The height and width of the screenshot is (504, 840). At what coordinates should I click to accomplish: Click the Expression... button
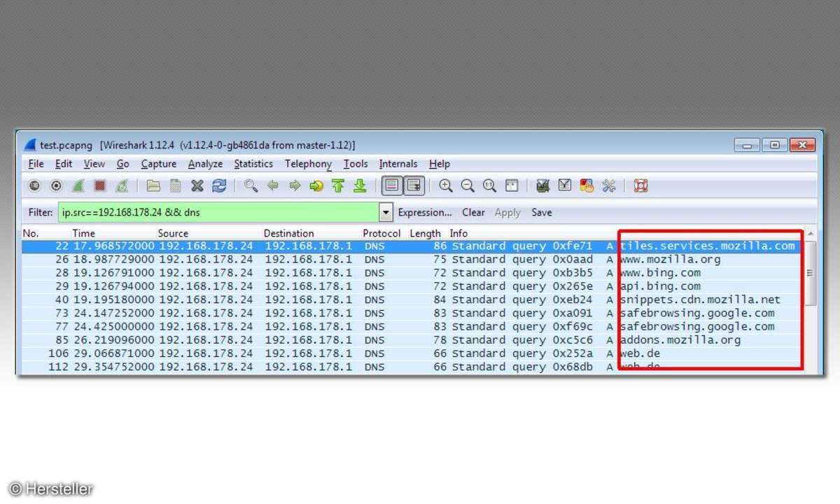pyautogui.click(x=425, y=213)
